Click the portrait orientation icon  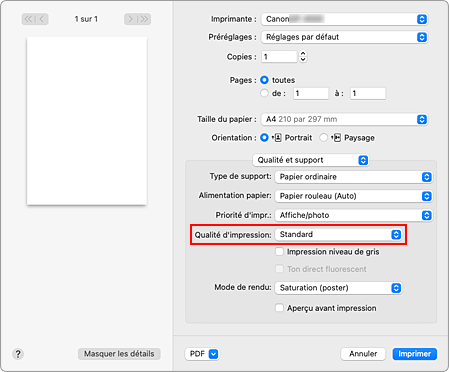(277, 138)
